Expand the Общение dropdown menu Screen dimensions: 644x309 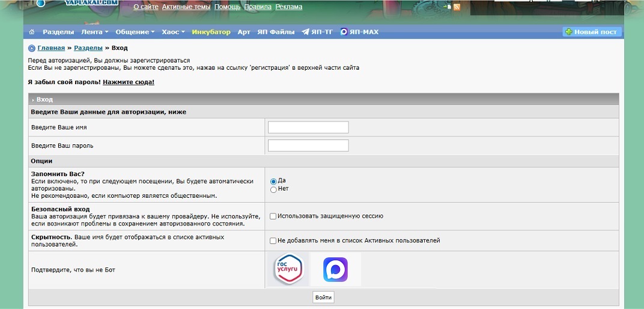tap(135, 32)
